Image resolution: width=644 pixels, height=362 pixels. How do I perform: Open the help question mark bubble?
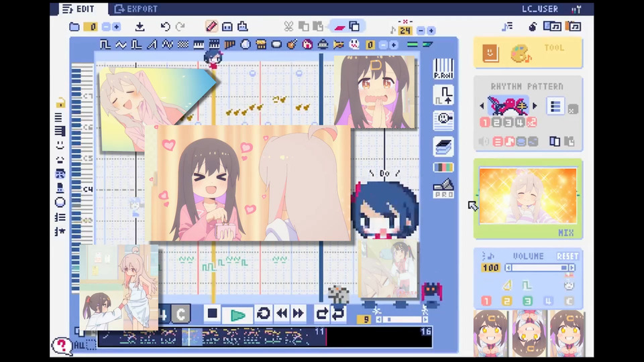click(62, 346)
